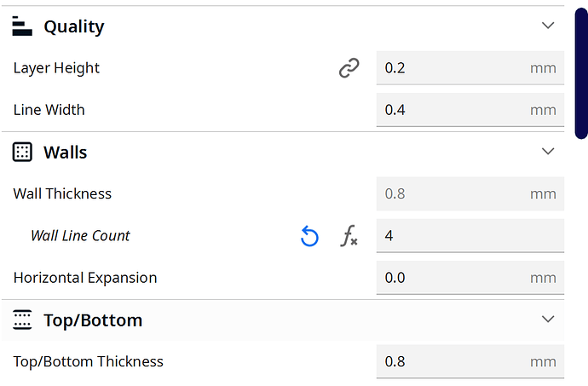
Task: Click the Quality section header title
Action: (x=74, y=26)
